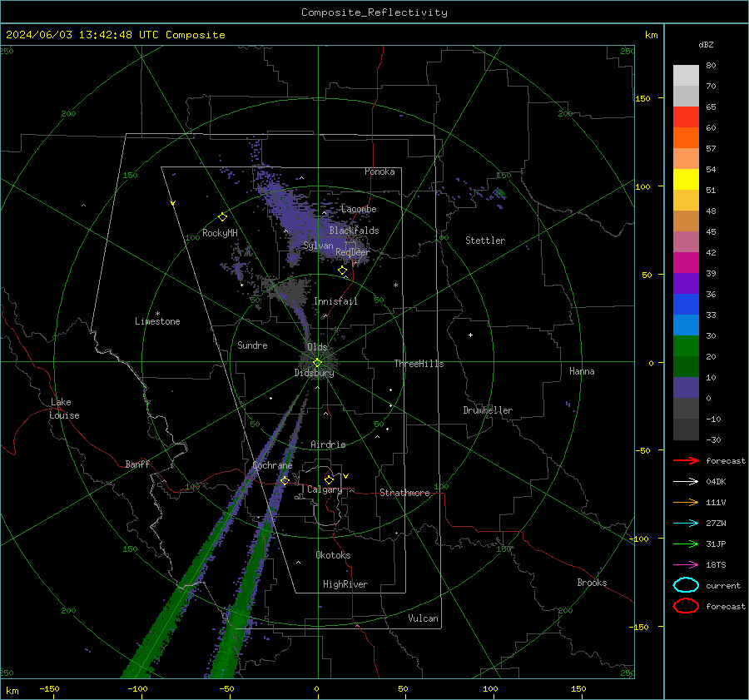Viewport: 749px width, 700px height.
Task: Click yellow diamond marker under Cochrane
Action: 285,480
